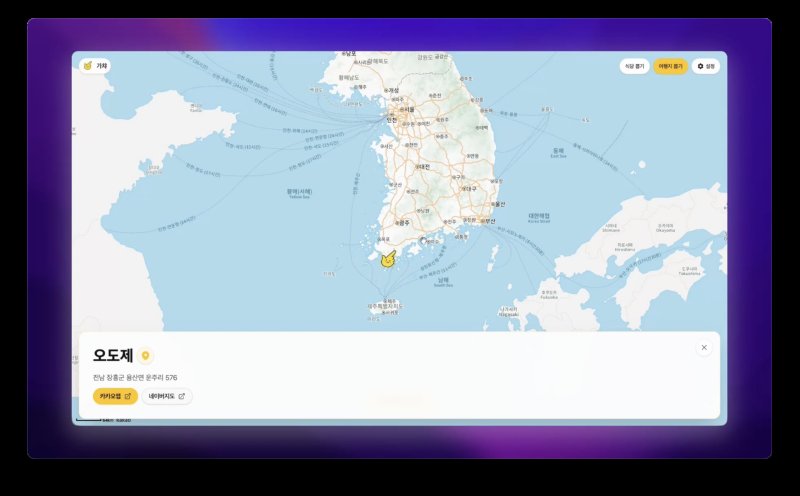Click the yellow hand-shaped marker on the map
The image size is (800, 496).
point(387,257)
